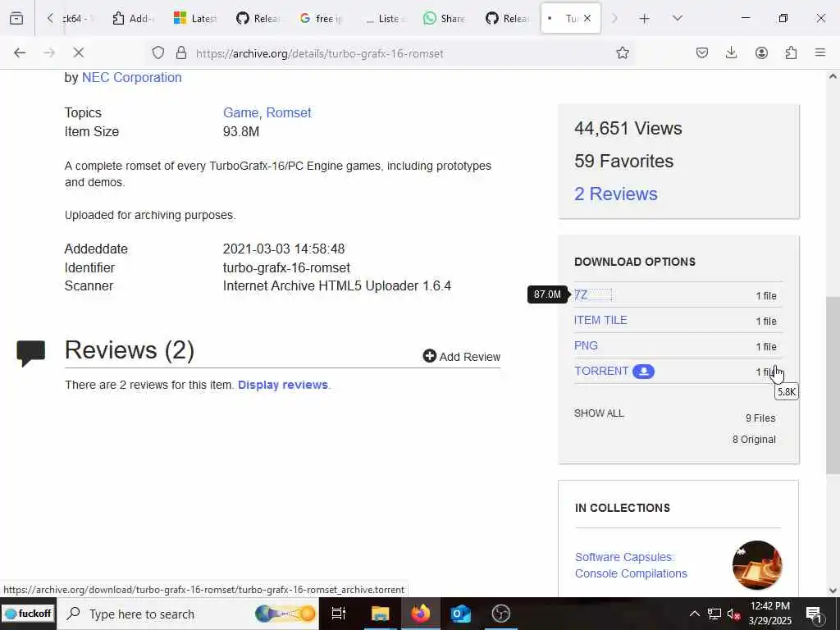Open SHOW ALL files link
The image size is (840, 630).
pos(599,413)
